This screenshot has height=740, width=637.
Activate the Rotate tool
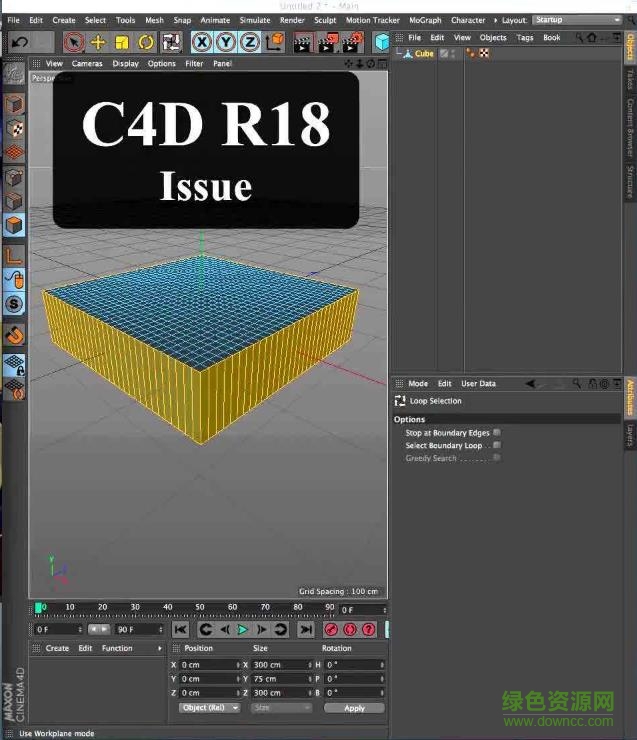point(146,42)
